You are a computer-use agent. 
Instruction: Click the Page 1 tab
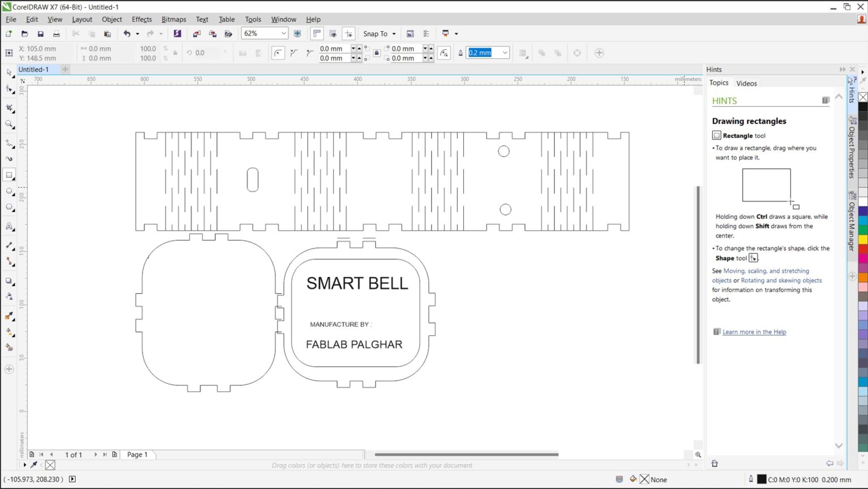pyautogui.click(x=137, y=455)
